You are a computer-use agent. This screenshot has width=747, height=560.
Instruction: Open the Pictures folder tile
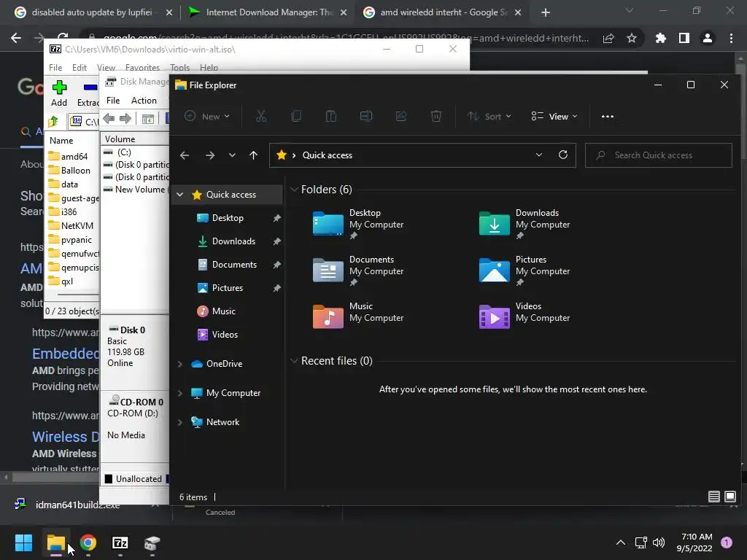(x=525, y=271)
